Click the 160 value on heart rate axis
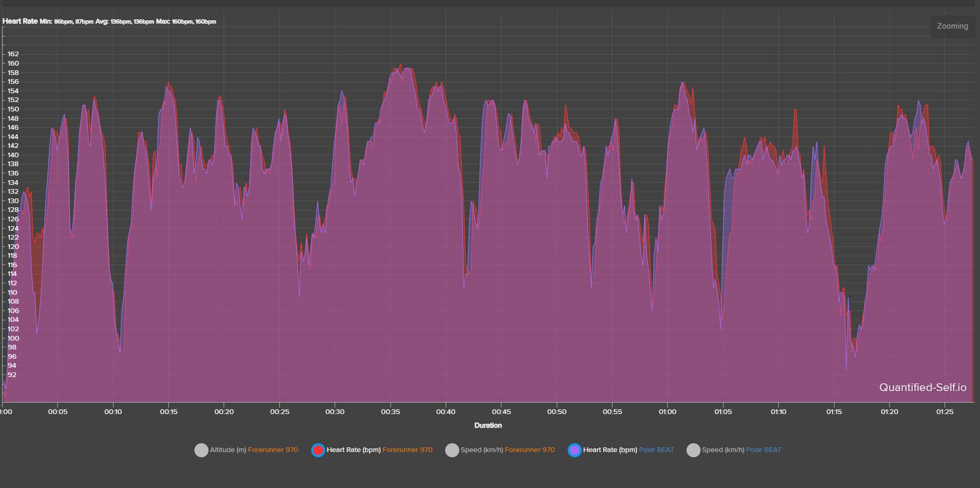Screen dimensions: 980x488 [x=13, y=64]
